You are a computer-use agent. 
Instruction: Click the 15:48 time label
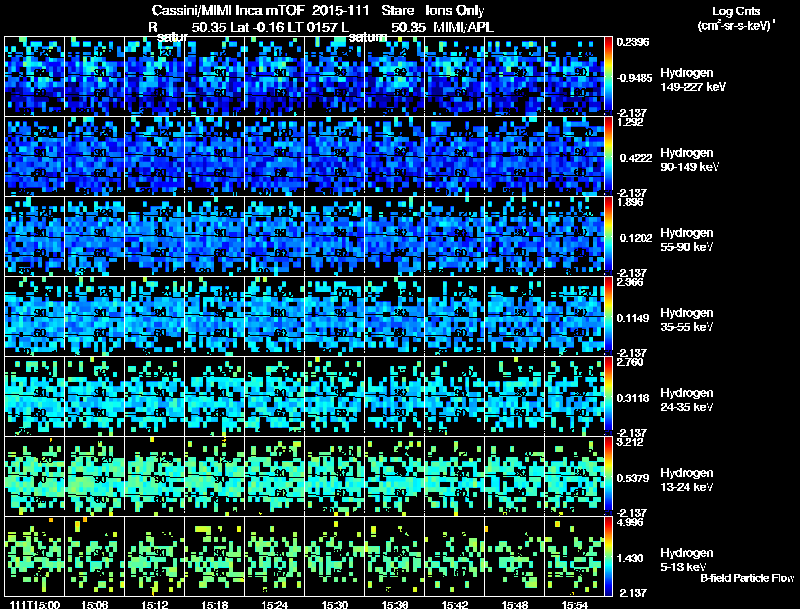click(x=515, y=605)
